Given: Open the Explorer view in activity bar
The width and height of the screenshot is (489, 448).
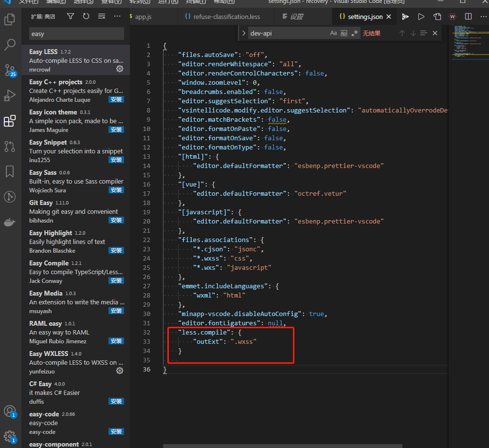Looking at the screenshot, I should pyautogui.click(x=10, y=19).
